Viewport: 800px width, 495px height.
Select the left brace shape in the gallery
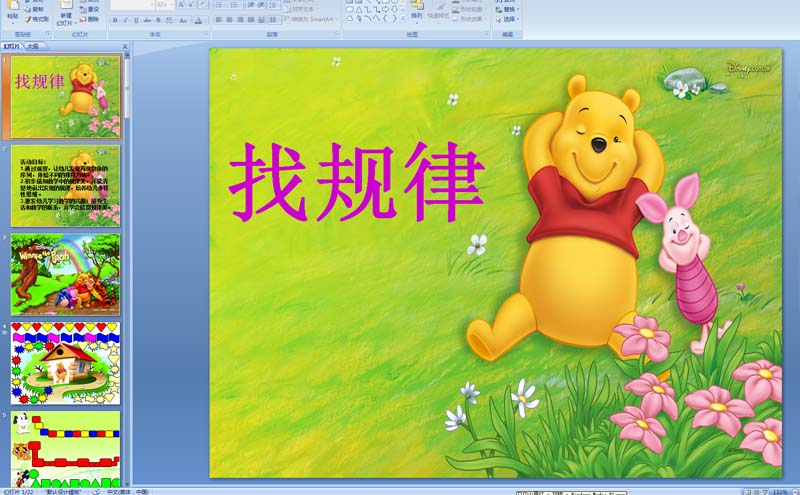point(385,18)
